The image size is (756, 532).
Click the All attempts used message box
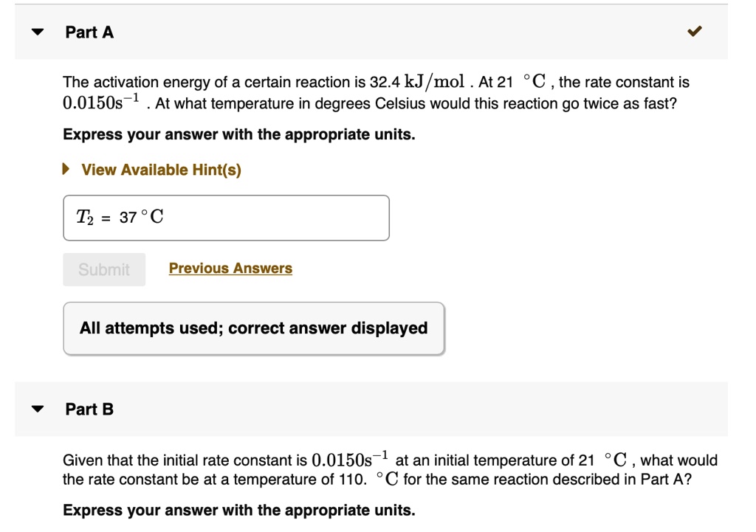pos(254,328)
